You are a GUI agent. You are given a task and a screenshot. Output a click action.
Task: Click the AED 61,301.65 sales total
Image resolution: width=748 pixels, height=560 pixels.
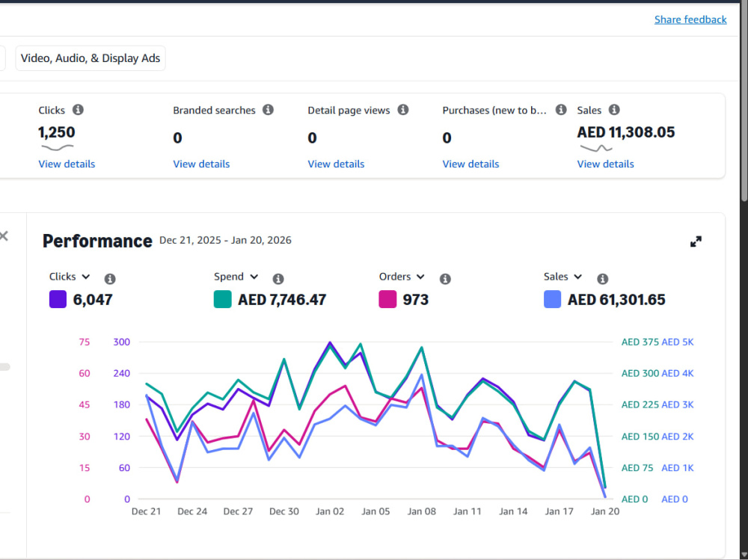click(616, 300)
